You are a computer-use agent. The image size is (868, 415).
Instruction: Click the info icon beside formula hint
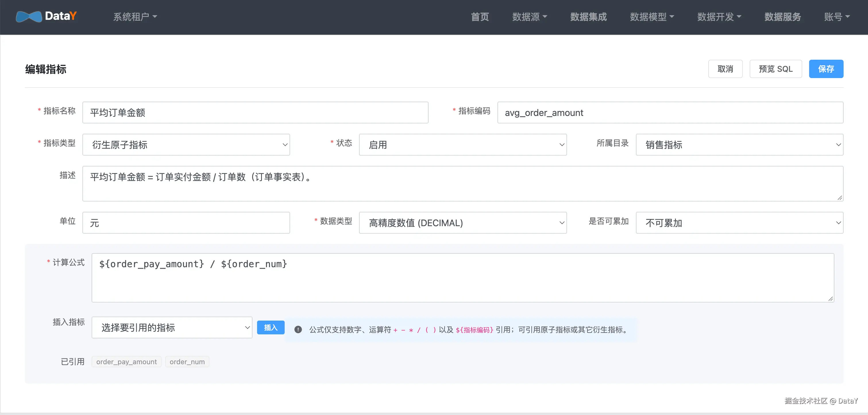point(298,329)
